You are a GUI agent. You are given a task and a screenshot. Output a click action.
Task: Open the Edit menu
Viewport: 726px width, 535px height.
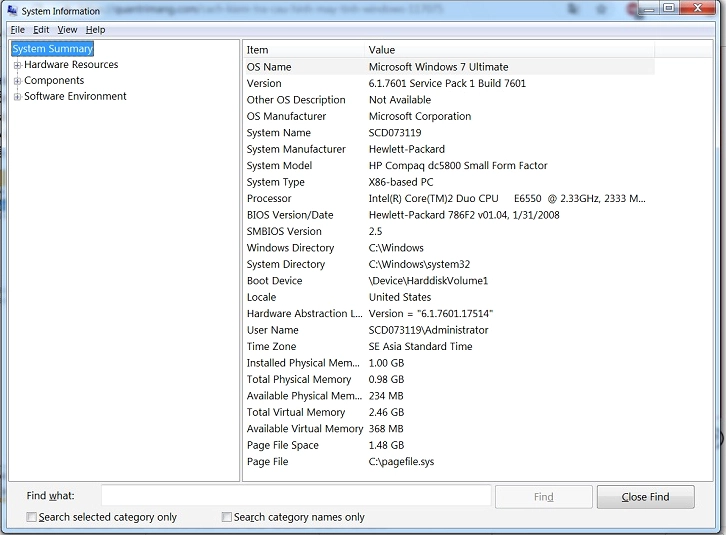(41, 30)
